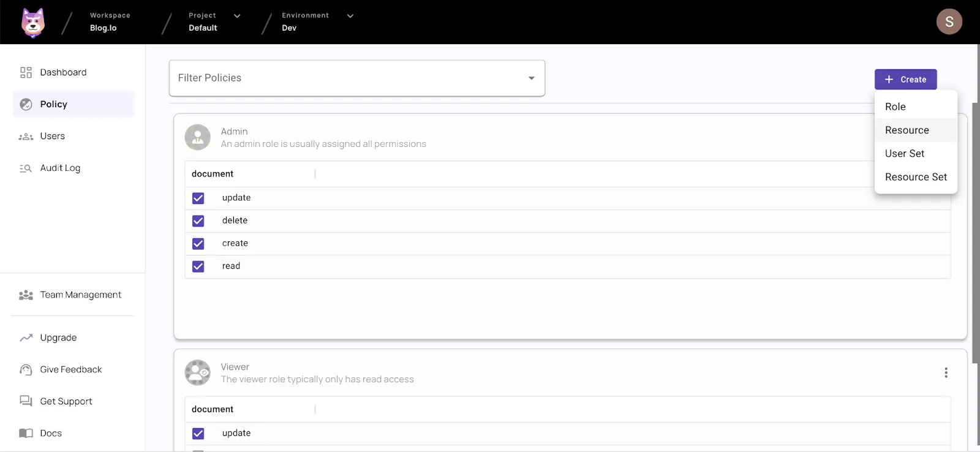Click the Team Management people icon
Screen dimensions: 980x452
(x=26, y=295)
